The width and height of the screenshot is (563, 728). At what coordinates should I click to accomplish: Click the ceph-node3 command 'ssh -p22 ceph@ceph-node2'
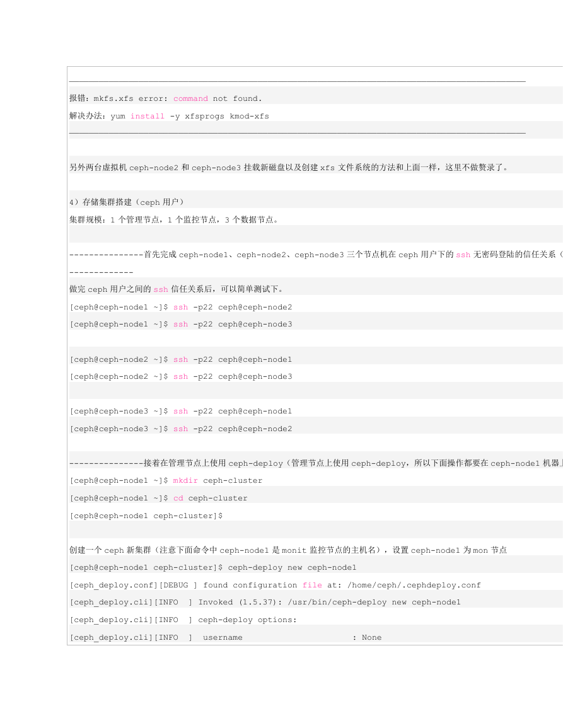click(181, 429)
